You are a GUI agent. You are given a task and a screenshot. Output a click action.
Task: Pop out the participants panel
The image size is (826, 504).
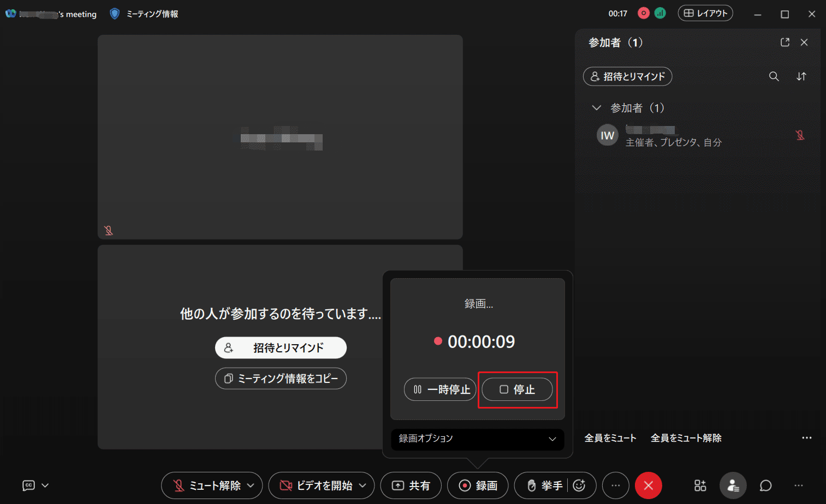coord(785,43)
